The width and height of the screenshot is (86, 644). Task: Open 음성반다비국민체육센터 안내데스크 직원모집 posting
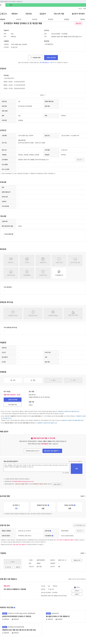coord(17,617)
